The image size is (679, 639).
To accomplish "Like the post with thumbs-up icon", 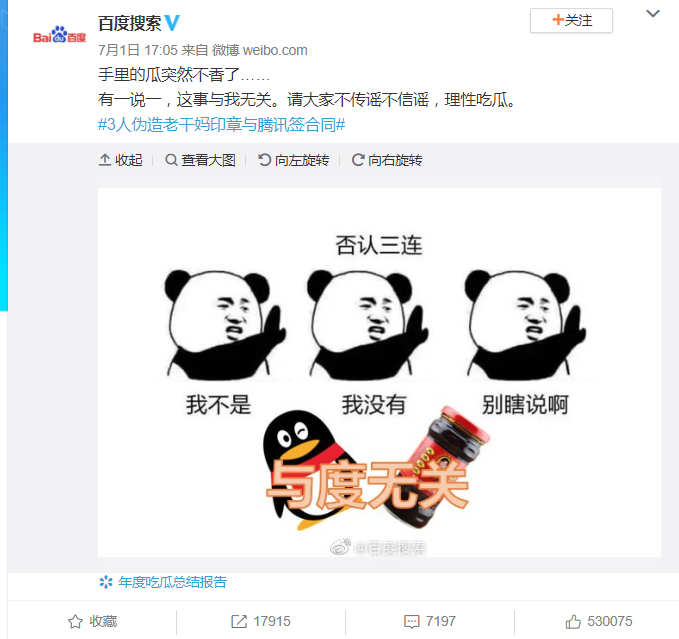I will 573,621.
